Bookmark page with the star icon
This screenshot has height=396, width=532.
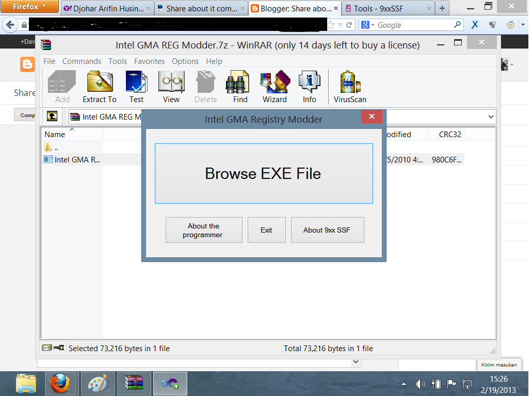coord(331,25)
